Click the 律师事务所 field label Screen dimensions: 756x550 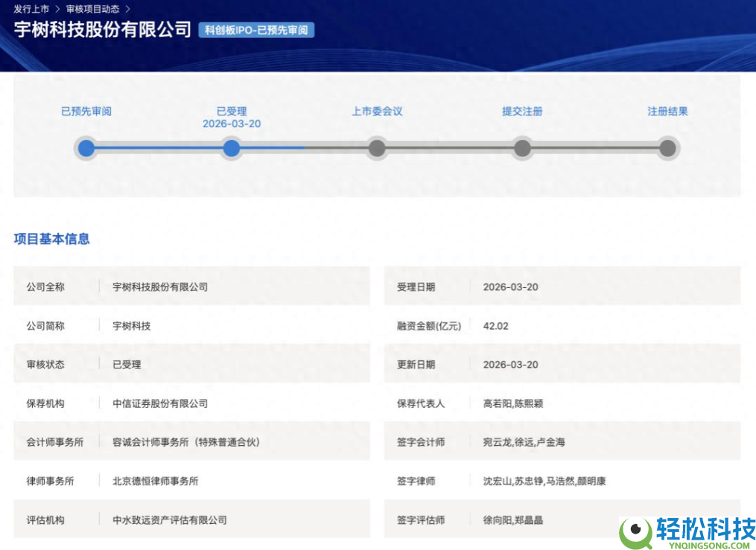pos(50,481)
